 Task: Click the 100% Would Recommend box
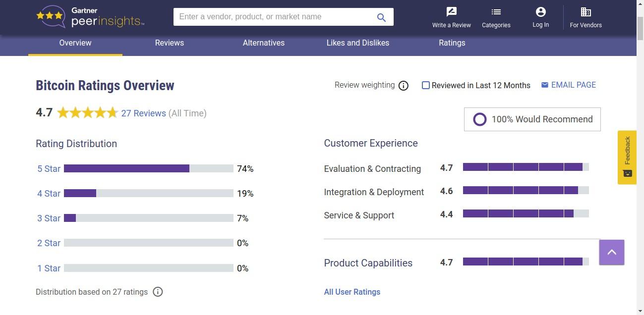point(532,119)
